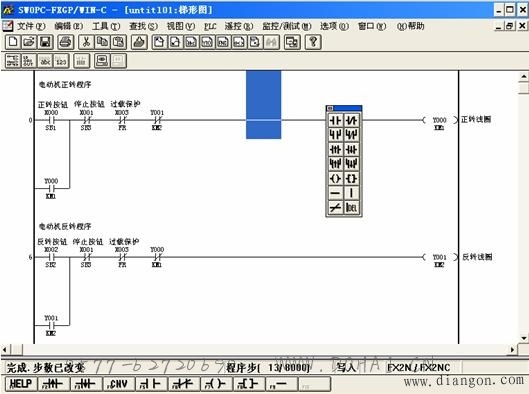Viewport: 529px width, 394px height.
Task: Open the PLC menu
Action: click(x=210, y=26)
